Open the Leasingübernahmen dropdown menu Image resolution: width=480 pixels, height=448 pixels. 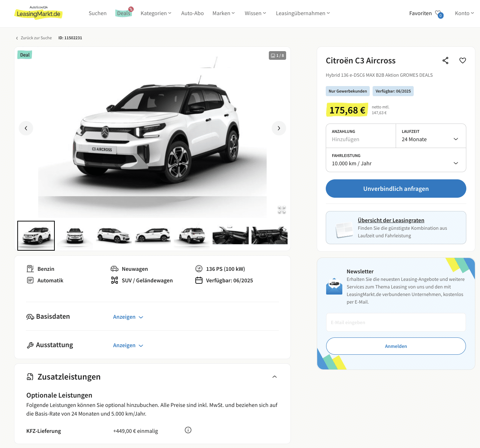pyautogui.click(x=303, y=13)
